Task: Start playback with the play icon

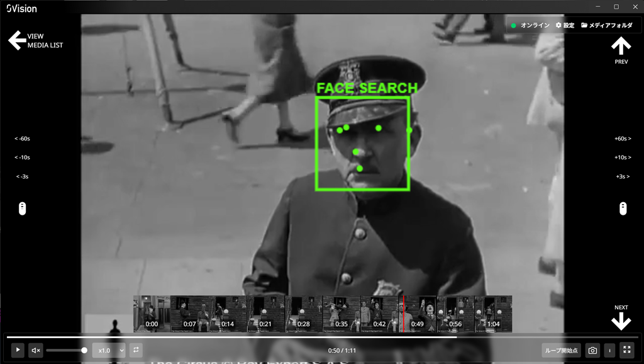Action: [x=18, y=350]
